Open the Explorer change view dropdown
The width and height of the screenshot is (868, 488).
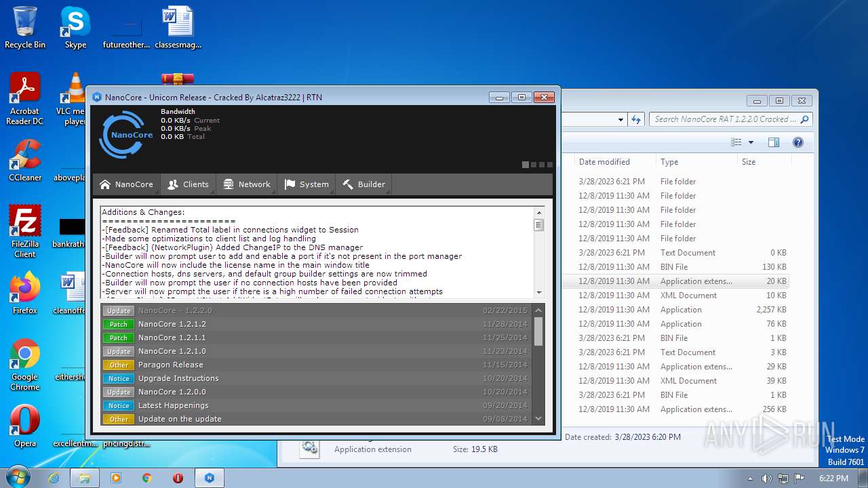751,142
